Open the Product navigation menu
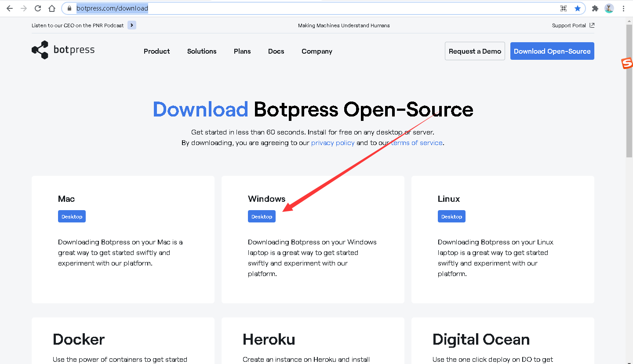This screenshot has width=633, height=364. [156, 51]
